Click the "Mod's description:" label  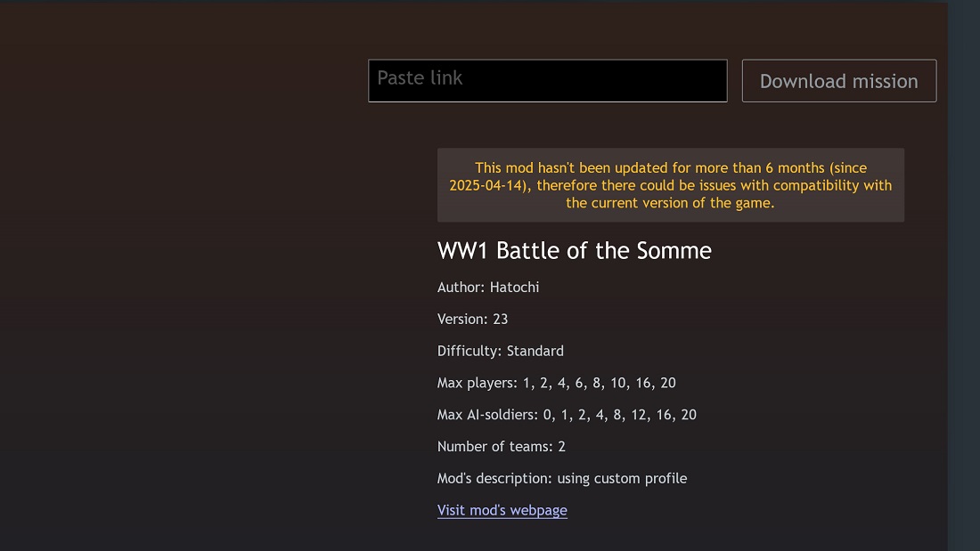pos(495,479)
